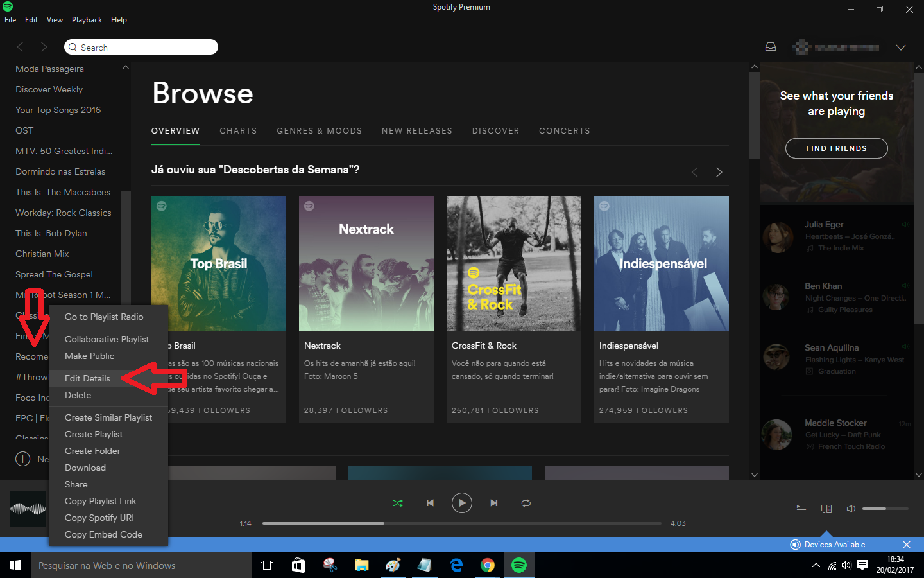The height and width of the screenshot is (578, 924).
Task: Go back with the navigation arrow
Action: tap(20, 47)
